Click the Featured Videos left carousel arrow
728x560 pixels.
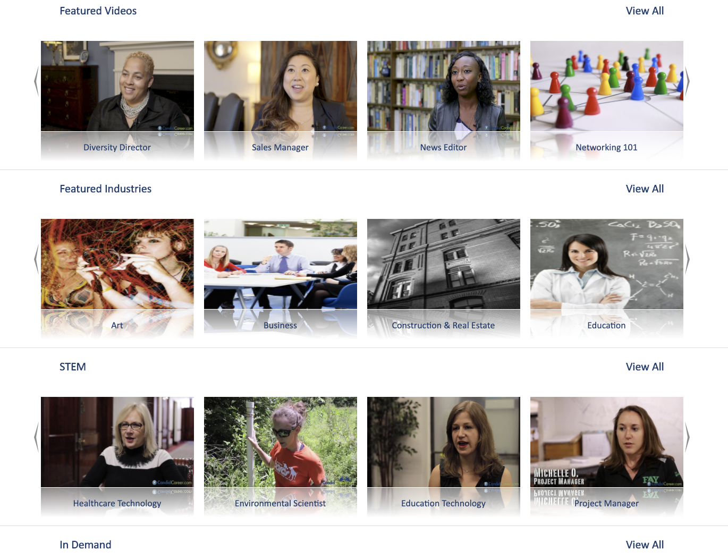pyautogui.click(x=36, y=81)
